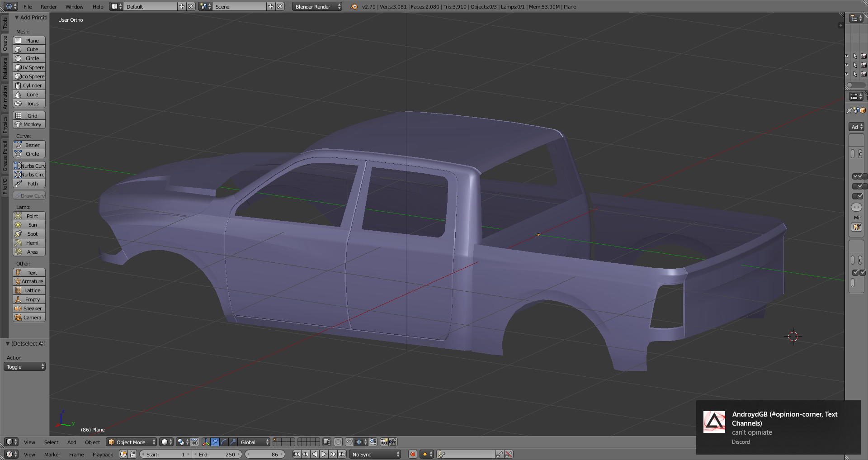Toggle the record auto-keyframe button

(412, 454)
